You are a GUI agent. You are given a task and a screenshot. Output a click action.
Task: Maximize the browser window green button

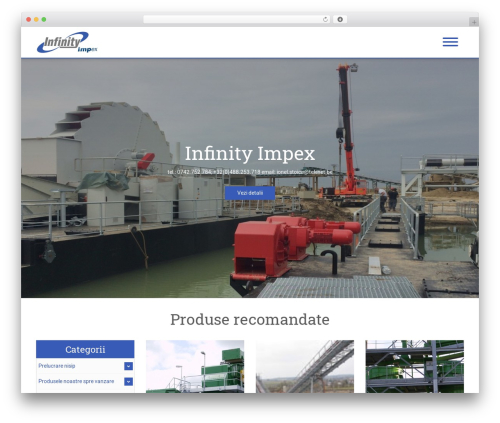44,20
